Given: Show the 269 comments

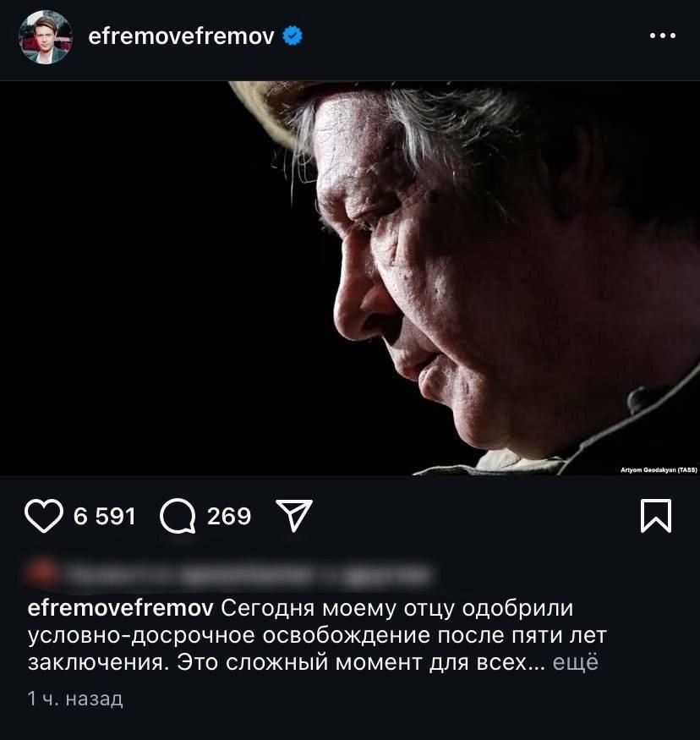Looking at the screenshot, I should [x=229, y=516].
